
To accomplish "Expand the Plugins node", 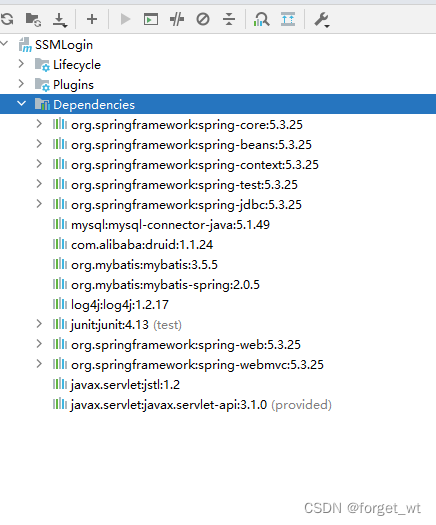I will coord(21,84).
